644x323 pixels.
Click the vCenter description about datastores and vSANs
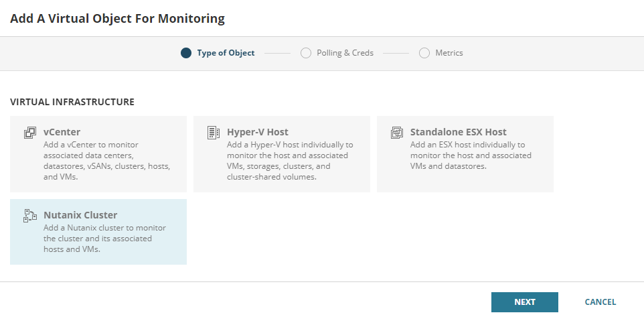(106, 161)
